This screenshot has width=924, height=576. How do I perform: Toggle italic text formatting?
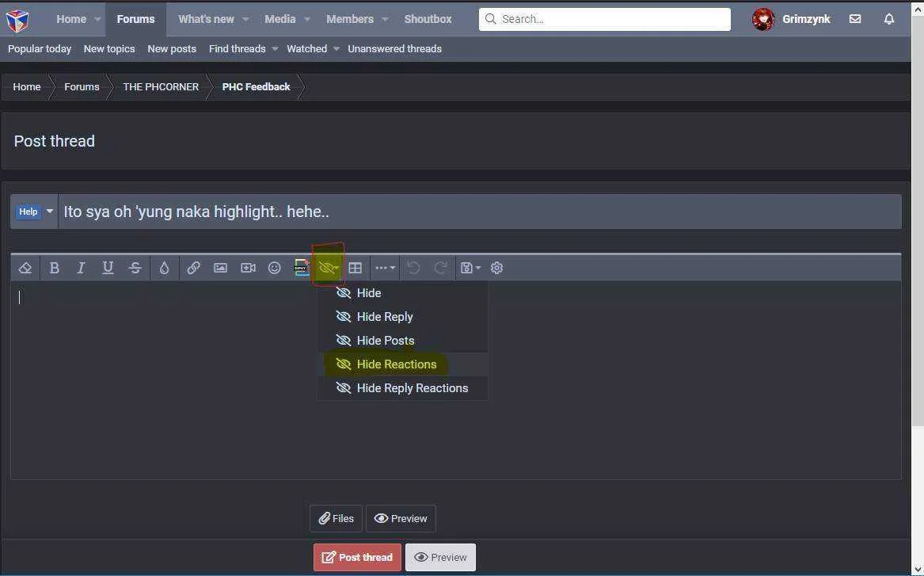tap(81, 269)
